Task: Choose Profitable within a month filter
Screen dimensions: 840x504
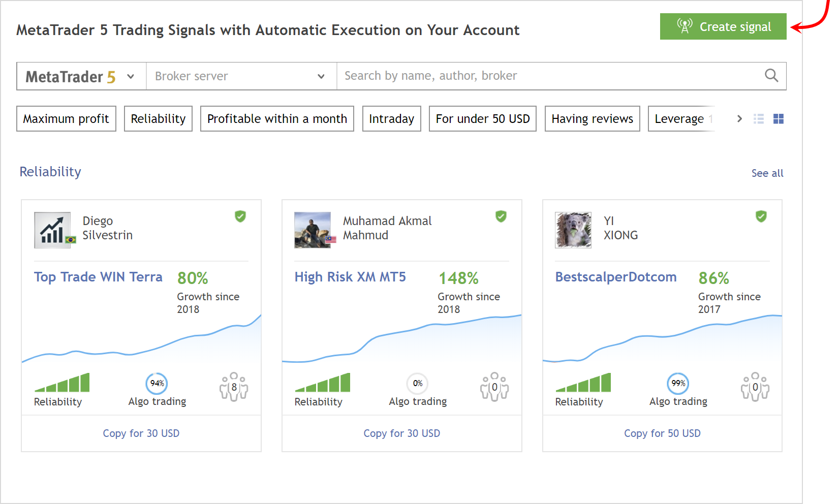Action: point(277,119)
